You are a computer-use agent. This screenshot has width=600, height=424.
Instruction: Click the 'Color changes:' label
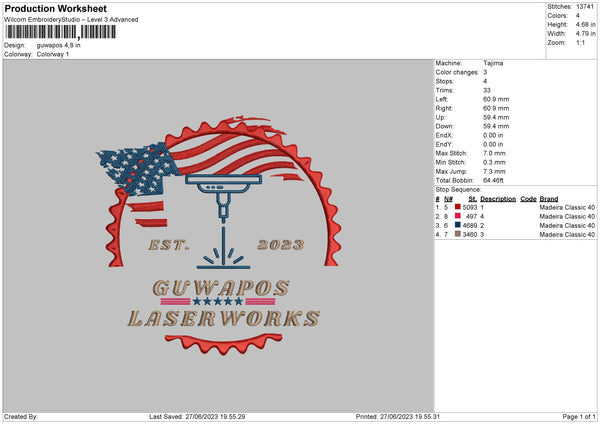[457, 72]
